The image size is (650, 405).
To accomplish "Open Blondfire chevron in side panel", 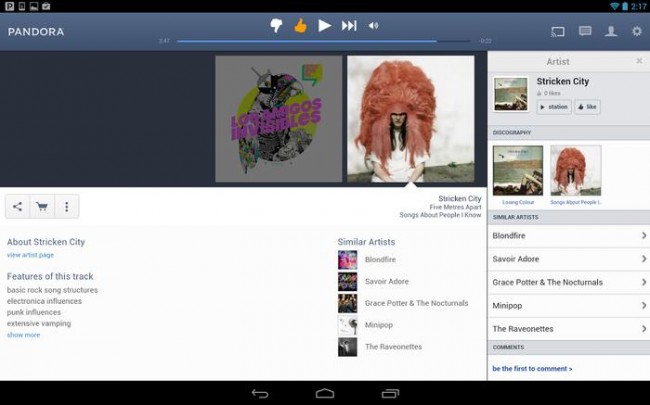I will [x=643, y=235].
